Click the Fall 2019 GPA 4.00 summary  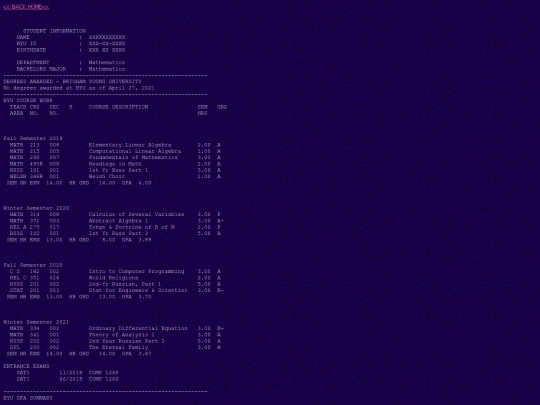(79, 183)
